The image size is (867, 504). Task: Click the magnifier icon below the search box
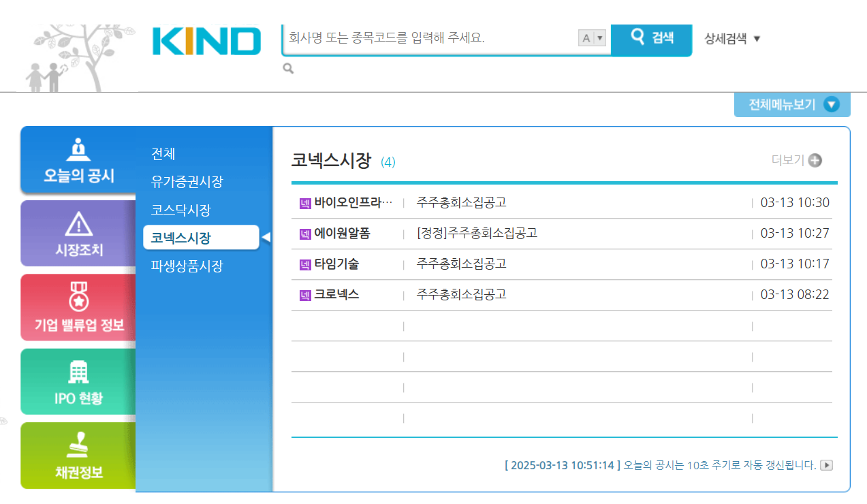click(287, 68)
